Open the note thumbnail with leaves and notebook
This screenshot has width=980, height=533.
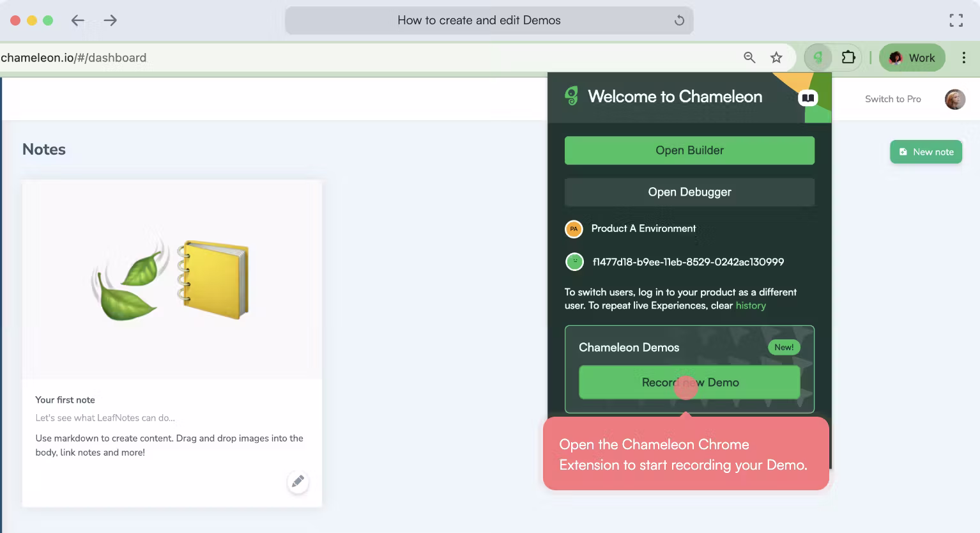[172, 279]
